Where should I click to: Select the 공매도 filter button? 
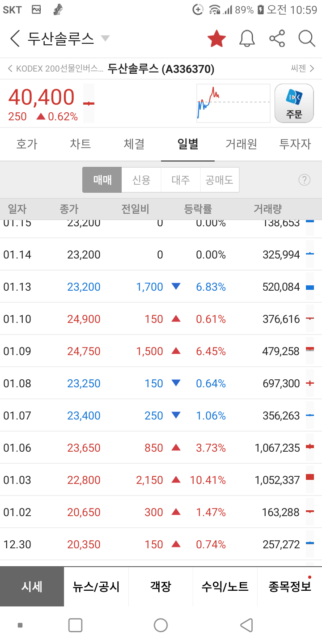(x=220, y=180)
